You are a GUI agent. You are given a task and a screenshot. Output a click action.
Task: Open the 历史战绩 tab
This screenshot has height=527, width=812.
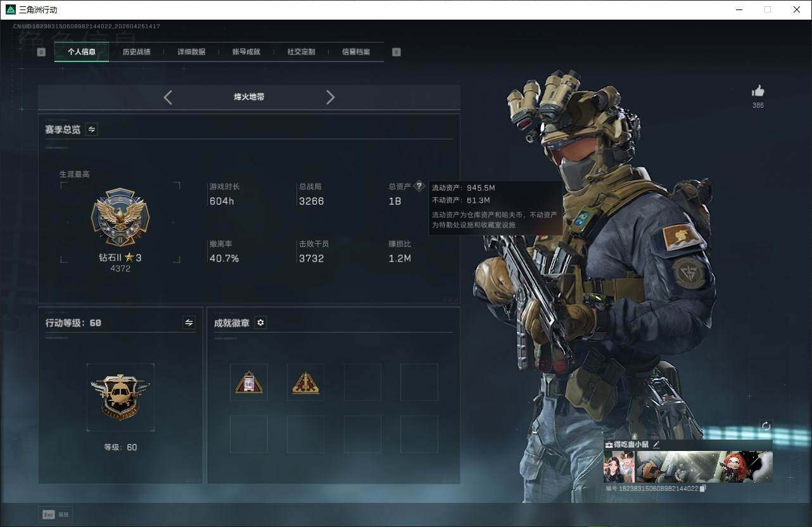pyautogui.click(x=136, y=52)
